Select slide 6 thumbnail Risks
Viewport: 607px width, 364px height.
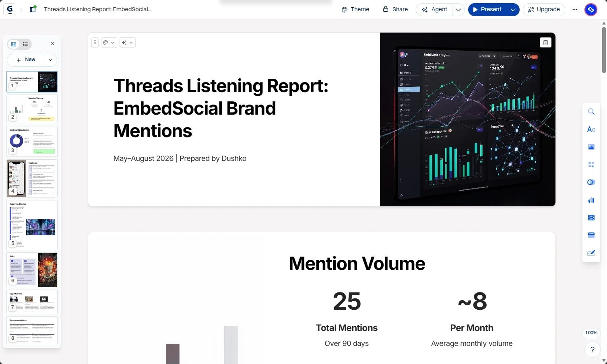point(32,270)
